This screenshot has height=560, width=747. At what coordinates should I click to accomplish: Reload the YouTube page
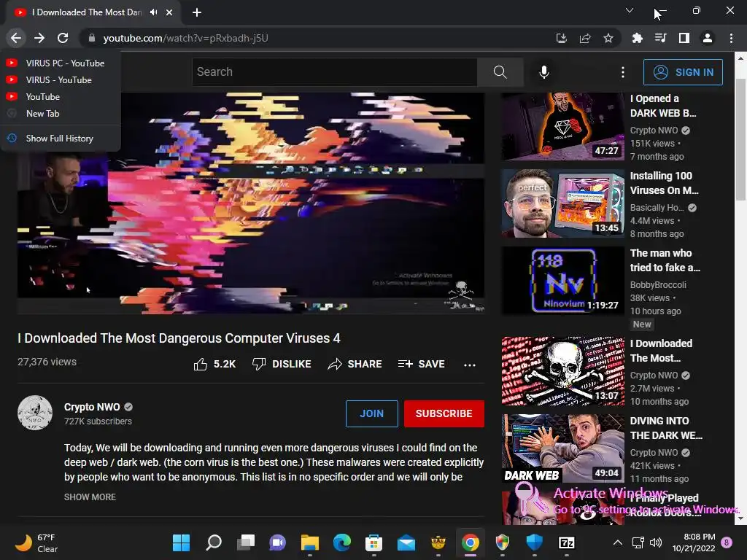(63, 38)
